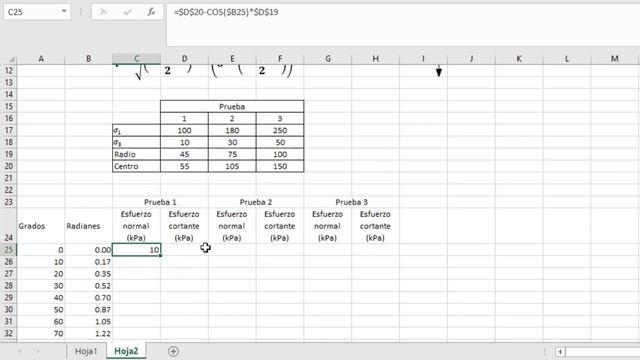Select radianes cell showing 0.52
The width and height of the screenshot is (640, 360).
click(x=89, y=286)
